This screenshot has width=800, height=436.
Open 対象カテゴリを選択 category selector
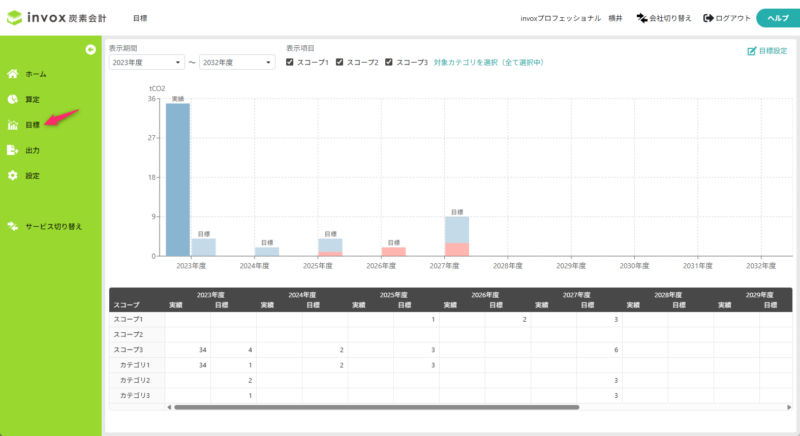click(x=488, y=62)
